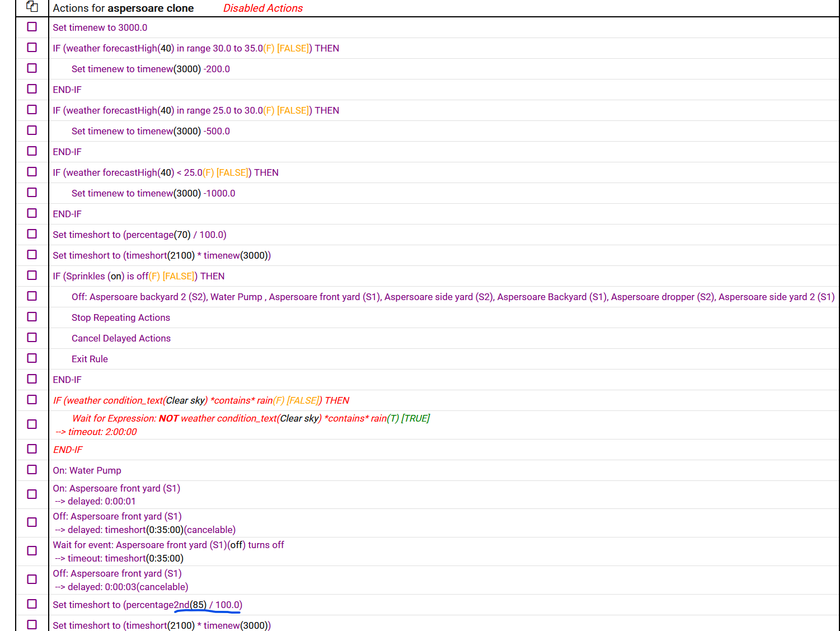Image resolution: width=840 pixels, height=631 pixels.
Task: Click the Set timenew -1000.0 action line
Action: pos(153,193)
